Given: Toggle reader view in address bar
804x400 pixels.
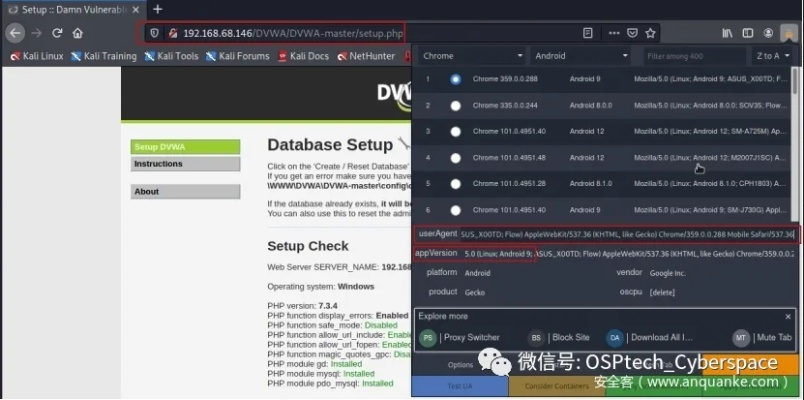Looking at the screenshot, I should [x=587, y=33].
